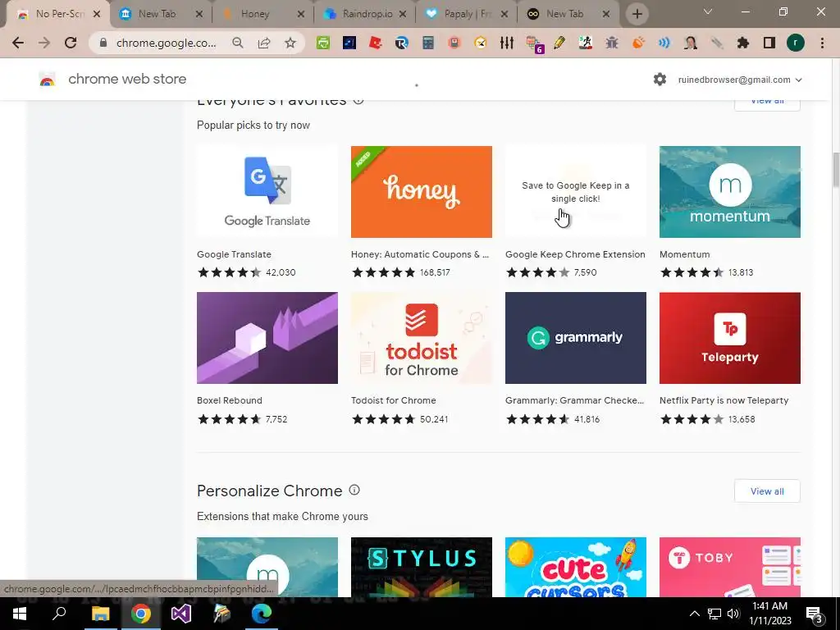Click the dark blue music note extension icon
Image resolution: width=840 pixels, height=630 pixels.
click(349, 43)
